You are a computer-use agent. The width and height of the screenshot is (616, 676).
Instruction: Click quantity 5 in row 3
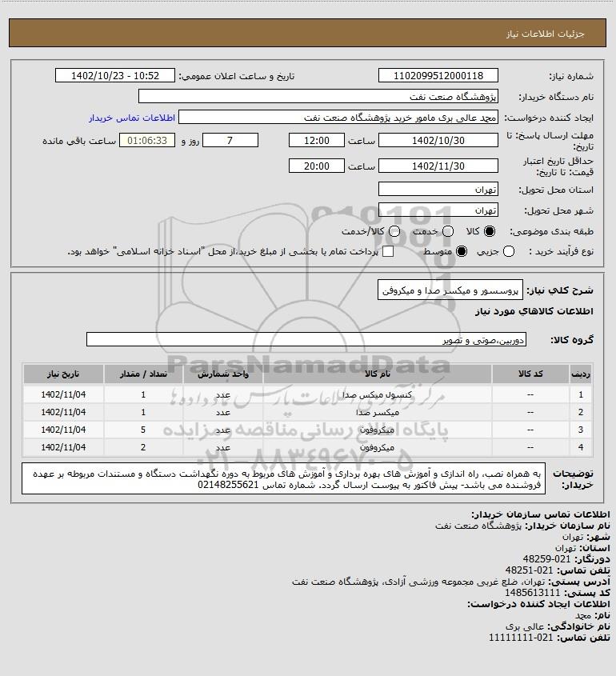click(143, 430)
